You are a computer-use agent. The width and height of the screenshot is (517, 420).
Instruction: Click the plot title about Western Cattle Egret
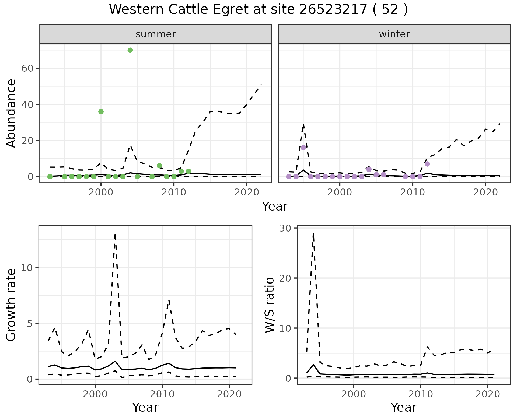click(258, 9)
